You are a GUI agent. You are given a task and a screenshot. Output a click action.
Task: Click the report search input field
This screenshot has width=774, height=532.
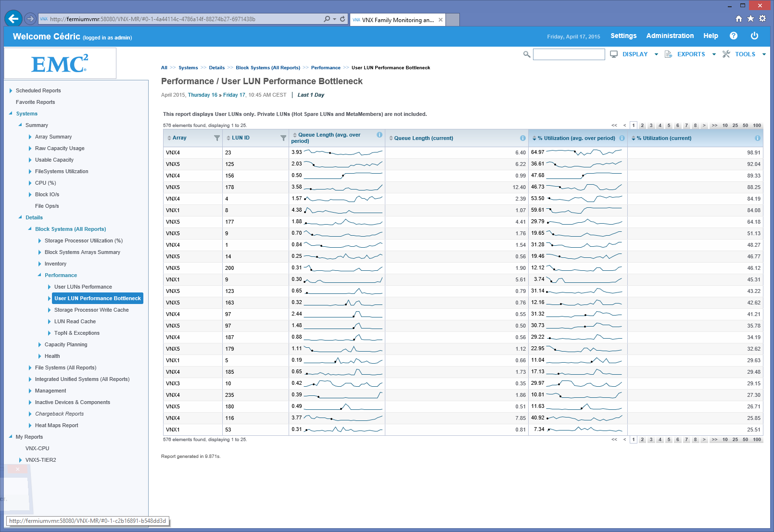tap(569, 54)
